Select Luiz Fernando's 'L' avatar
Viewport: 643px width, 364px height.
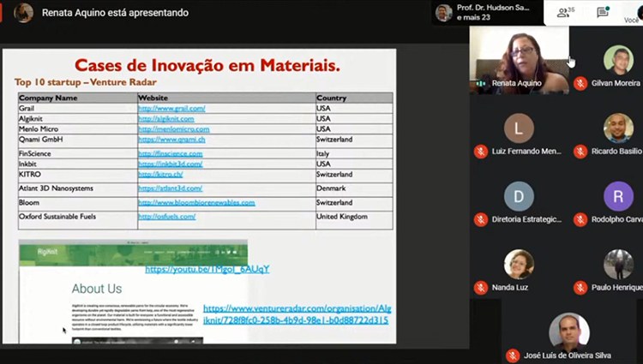pos(519,128)
